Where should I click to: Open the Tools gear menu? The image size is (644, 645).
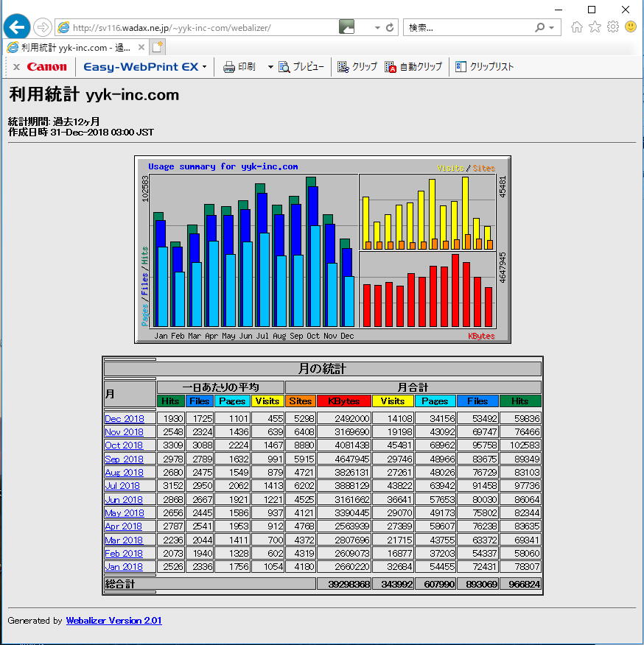[x=613, y=27]
